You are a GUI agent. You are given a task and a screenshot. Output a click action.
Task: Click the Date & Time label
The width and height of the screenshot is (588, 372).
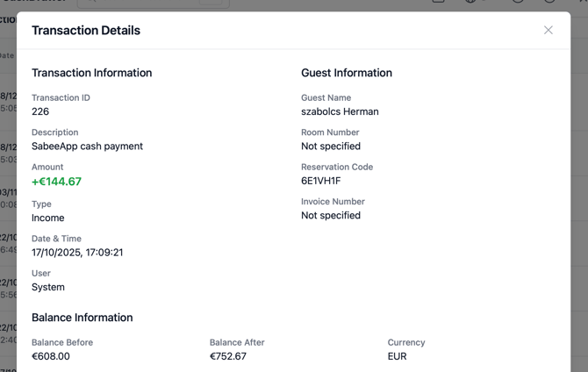[56, 239]
